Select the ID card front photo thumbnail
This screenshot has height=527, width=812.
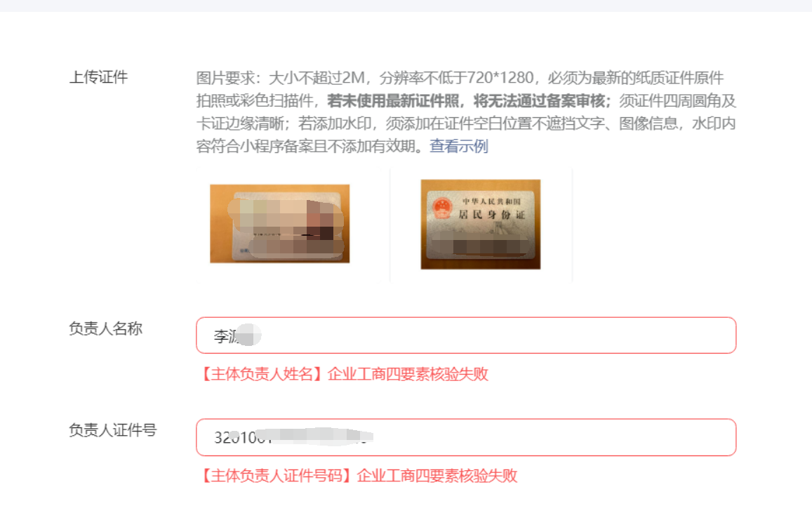[279, 224]
